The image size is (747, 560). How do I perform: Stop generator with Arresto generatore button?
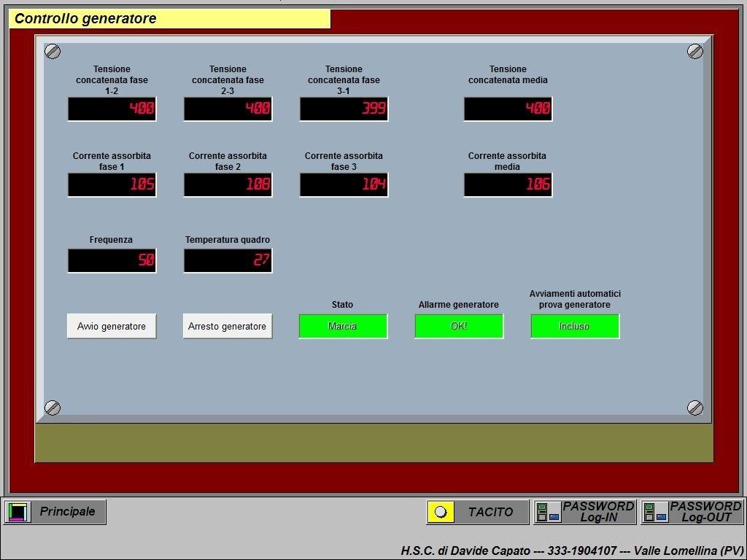(228, 326)
